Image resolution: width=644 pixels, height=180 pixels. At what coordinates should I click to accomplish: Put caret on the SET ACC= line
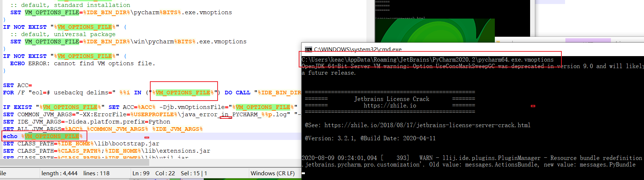[x=17, y=85]
